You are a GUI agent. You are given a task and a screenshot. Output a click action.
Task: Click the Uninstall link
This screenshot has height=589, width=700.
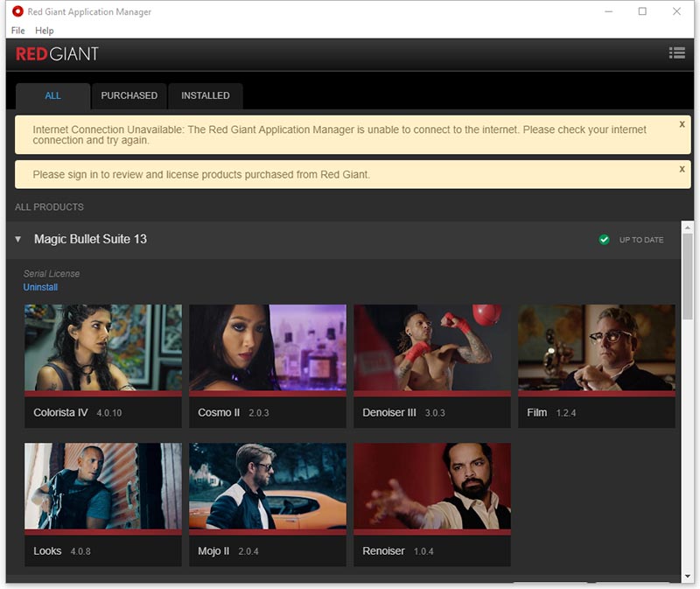tap(40, 287)
